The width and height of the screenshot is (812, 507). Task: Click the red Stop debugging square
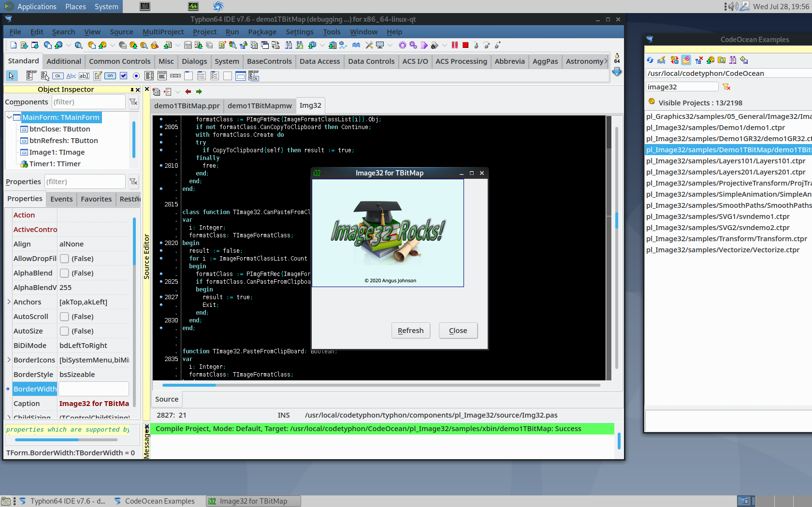tap(465, 45)
